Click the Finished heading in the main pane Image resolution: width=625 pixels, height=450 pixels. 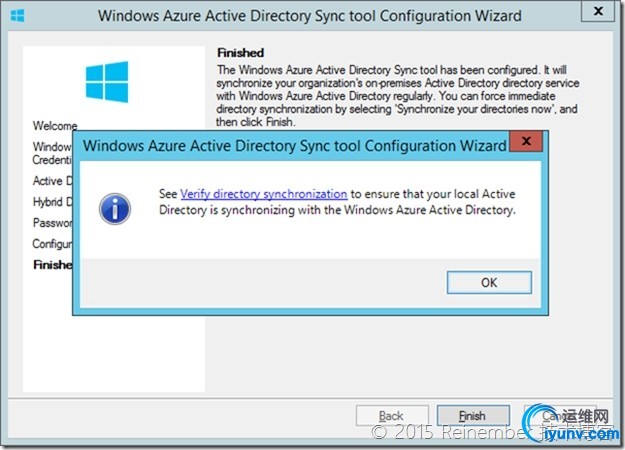[239, 52]
